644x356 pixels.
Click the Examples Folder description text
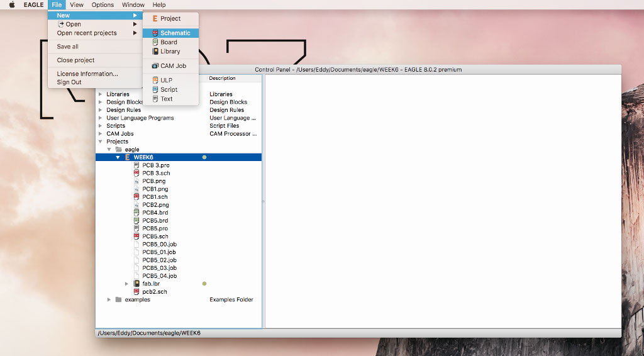tap(231, 299)
